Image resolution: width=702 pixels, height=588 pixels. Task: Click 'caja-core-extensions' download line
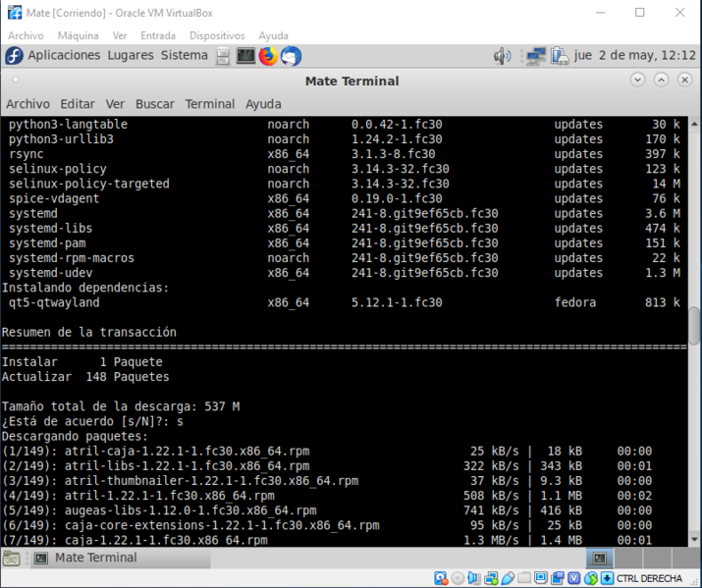[x=327, y=525]
